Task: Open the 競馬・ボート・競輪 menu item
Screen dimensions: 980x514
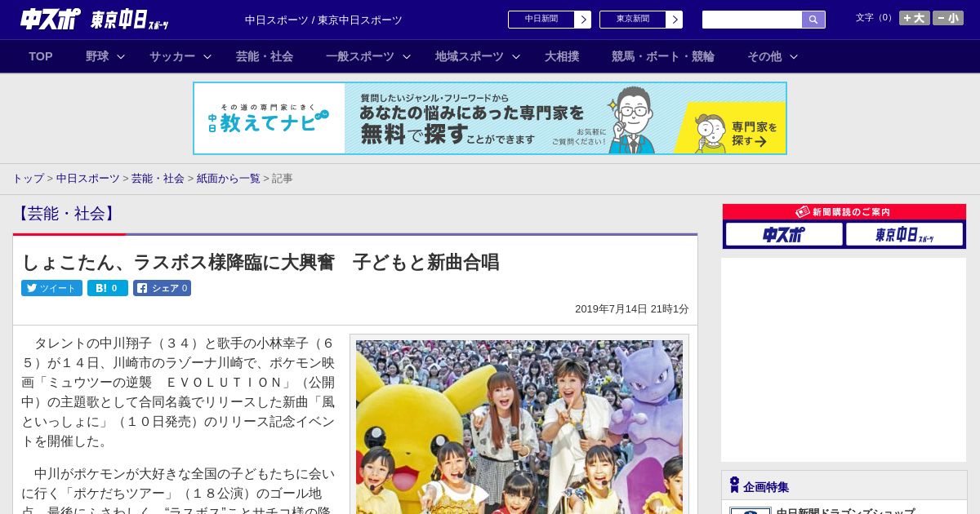Action: 663,56
